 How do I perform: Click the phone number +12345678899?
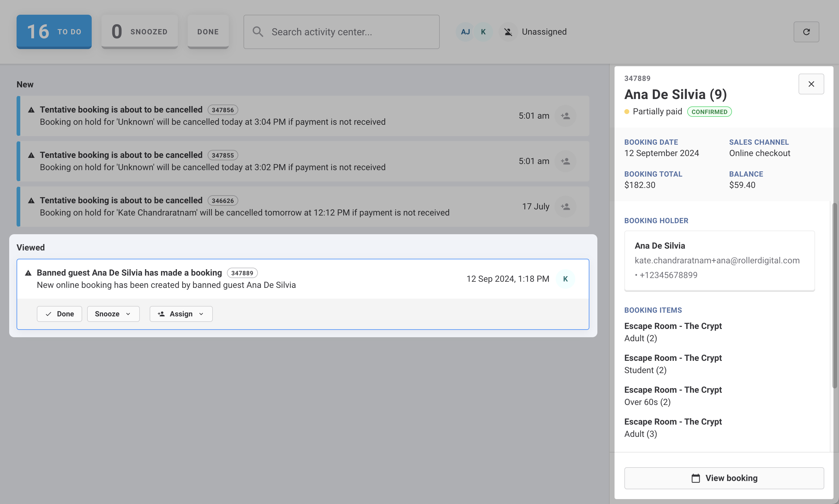click(668, 275)
